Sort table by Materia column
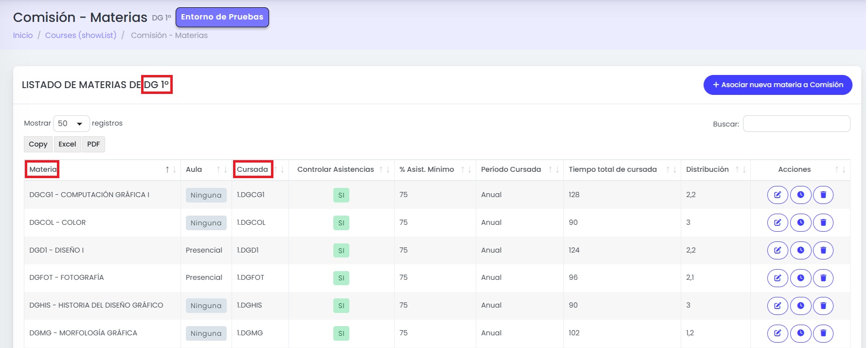 click(x=102, y=170)
